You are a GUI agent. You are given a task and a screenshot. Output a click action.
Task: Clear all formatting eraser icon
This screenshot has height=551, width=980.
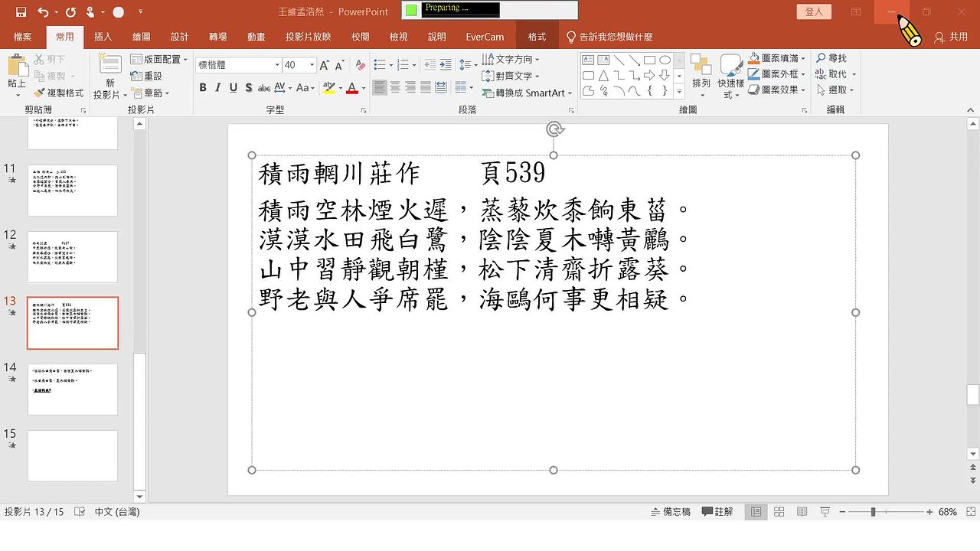[360, 65]
